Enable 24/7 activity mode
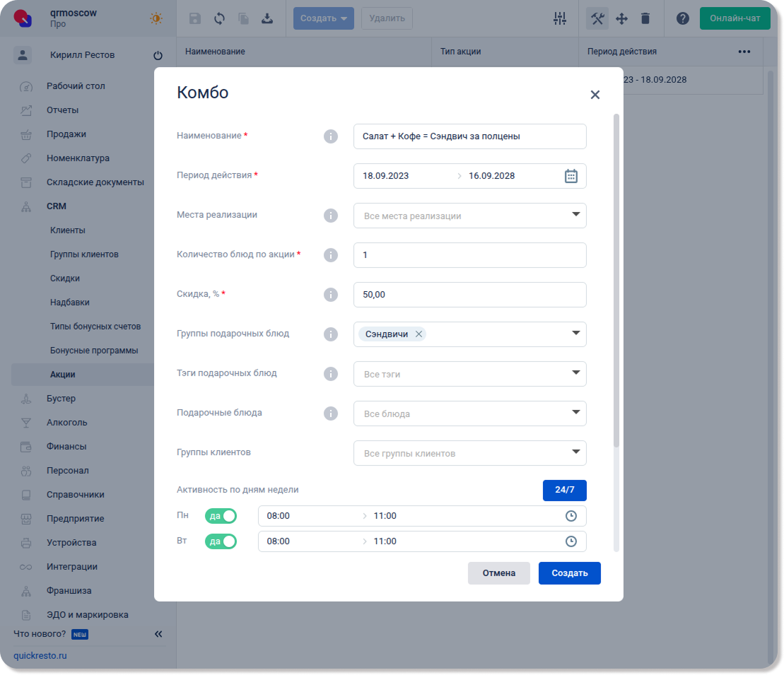Viewport: 784px width, 675px height. coord(564,490)
